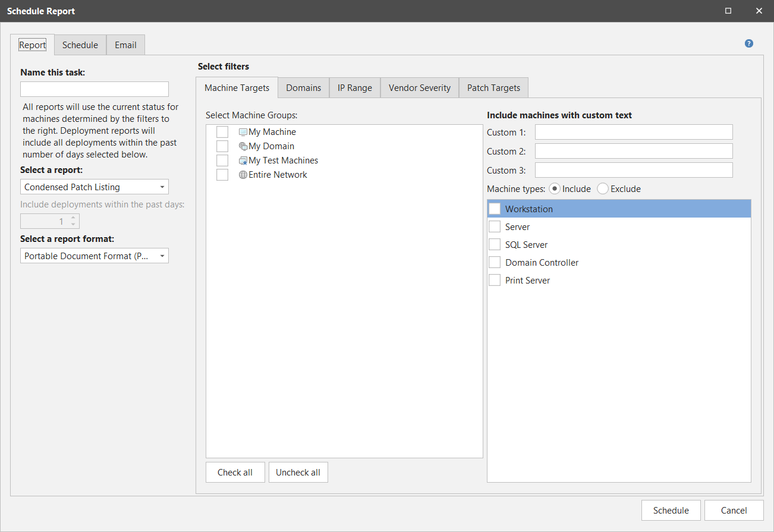
Task: Select the Exclude radio button
Action: pyautogui.click(x=603, y=188)
